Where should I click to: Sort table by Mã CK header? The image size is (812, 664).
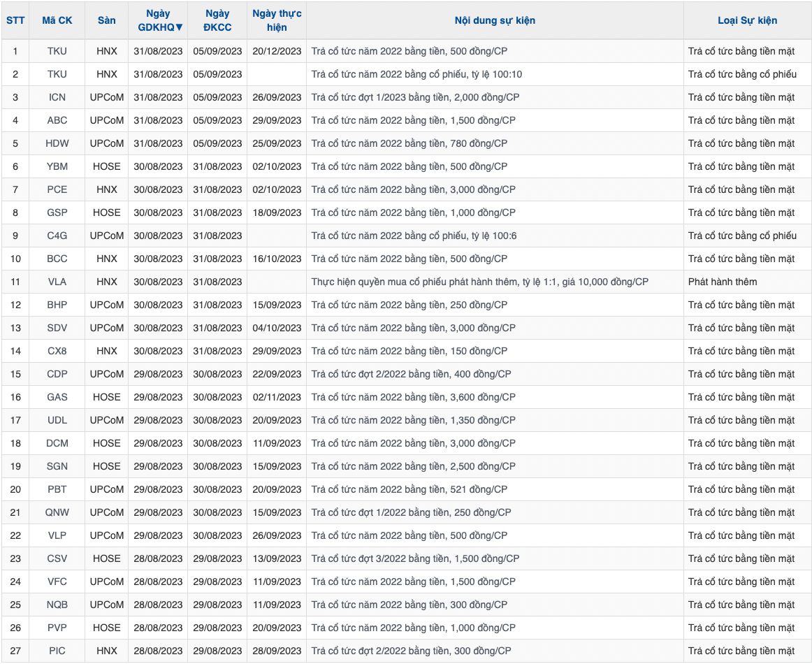click(57, 20)
